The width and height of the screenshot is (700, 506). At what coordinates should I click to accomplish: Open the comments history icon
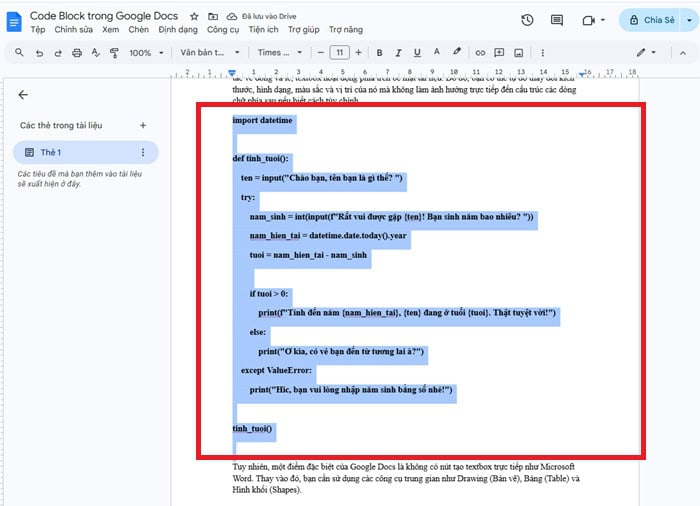pos(557,20)
